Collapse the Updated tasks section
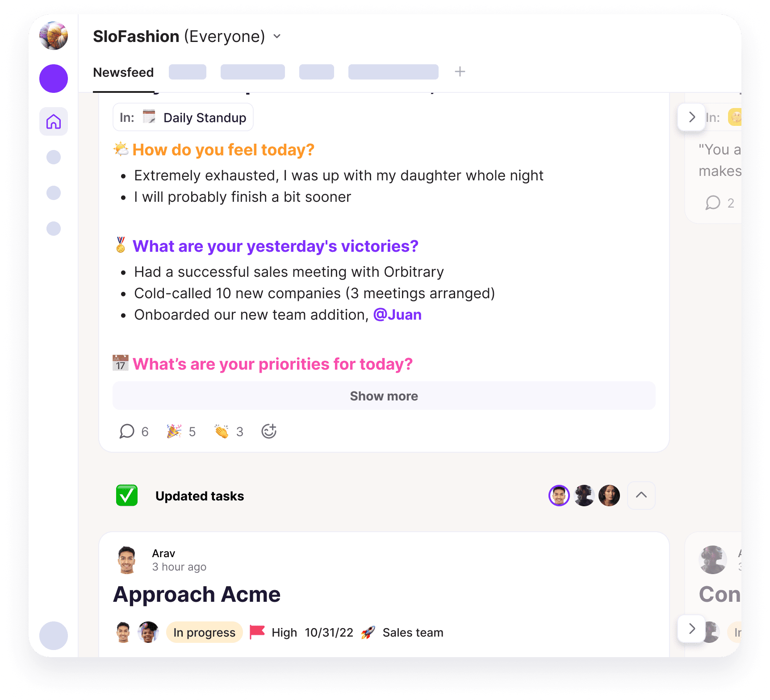This screenshot has height=700, width=770. (x=641, y=495)
